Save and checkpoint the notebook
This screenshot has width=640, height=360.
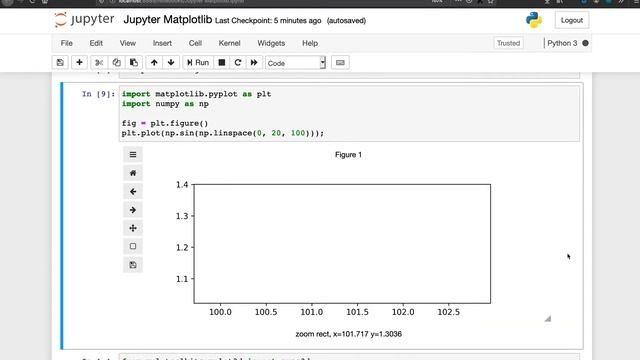(x=60, y=62)
